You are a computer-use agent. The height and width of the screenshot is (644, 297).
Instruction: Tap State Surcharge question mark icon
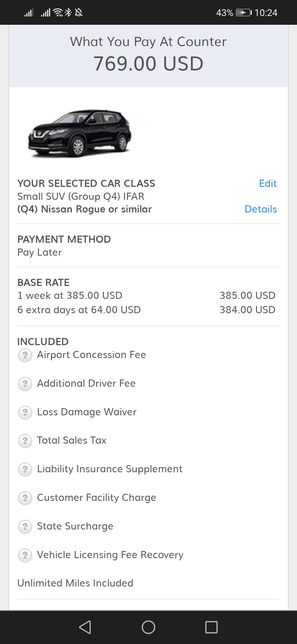click(x=25, y=526)
